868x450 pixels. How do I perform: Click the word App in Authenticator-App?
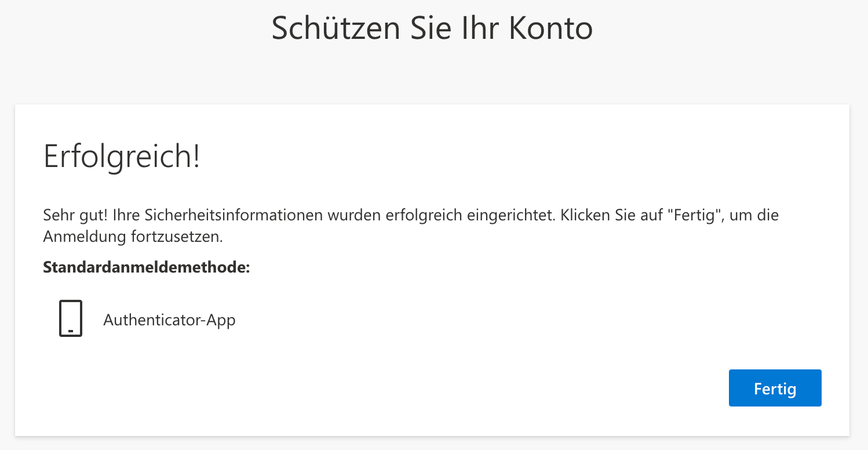pos(221,320)
